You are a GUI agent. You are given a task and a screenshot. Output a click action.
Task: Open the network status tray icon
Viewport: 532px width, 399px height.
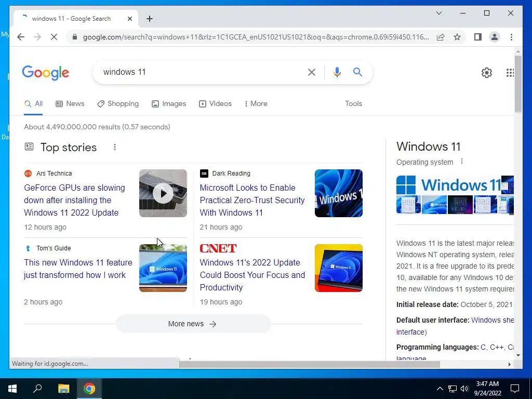click(x=453, y=389)
